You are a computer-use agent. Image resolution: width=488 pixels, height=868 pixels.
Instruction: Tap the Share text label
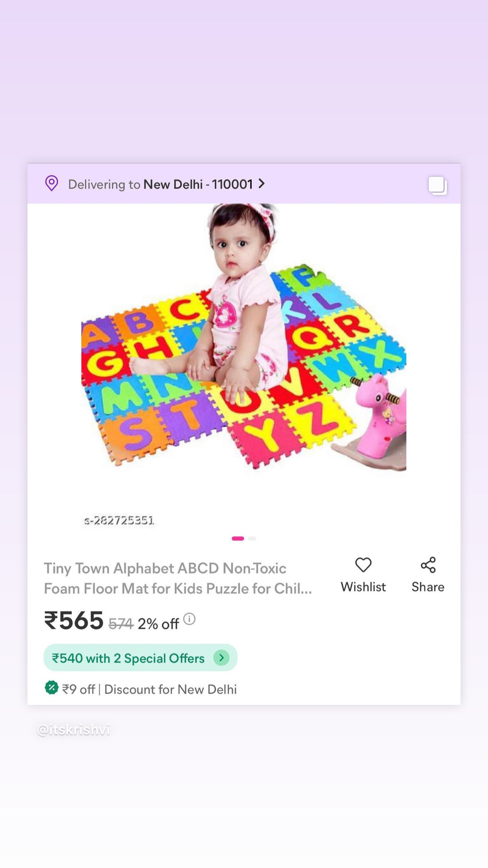click(x=428, y=587)
